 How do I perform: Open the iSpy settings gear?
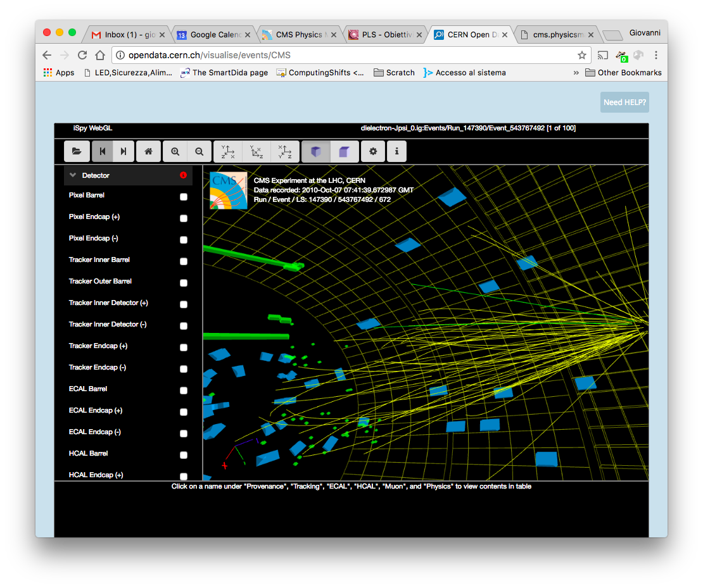coord(372,152)
